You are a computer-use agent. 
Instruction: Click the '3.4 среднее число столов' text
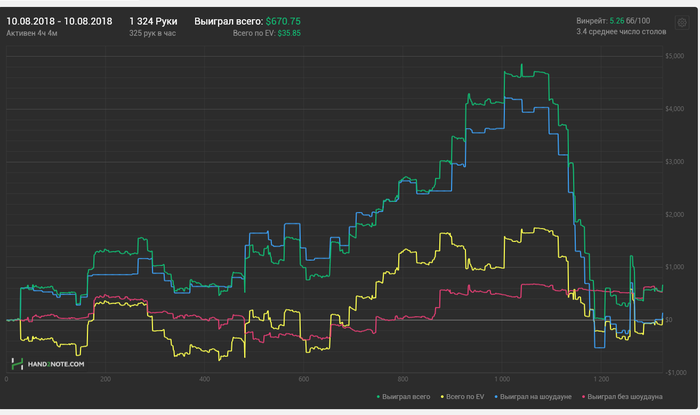pyautogui.click(x=621, y=32)
